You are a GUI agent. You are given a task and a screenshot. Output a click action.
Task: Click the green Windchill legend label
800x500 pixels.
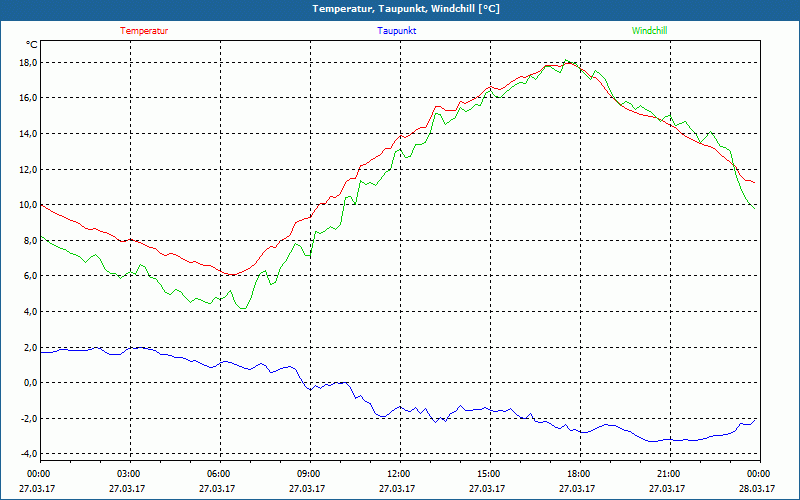tap(649, 31)
